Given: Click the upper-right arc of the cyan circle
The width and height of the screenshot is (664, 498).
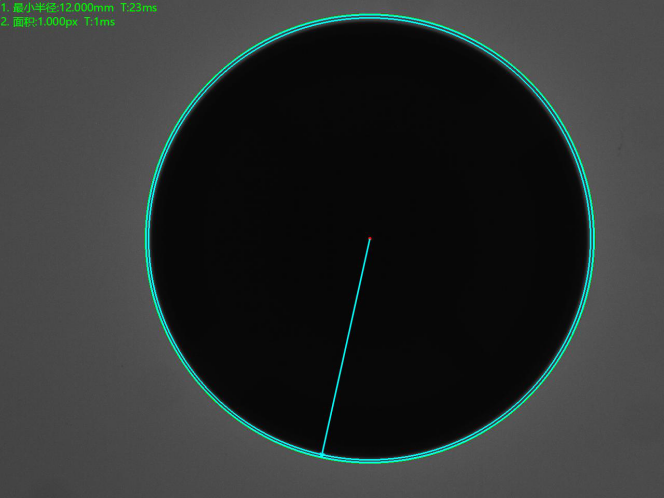Looking at the screenshot, I should [528, 81].
